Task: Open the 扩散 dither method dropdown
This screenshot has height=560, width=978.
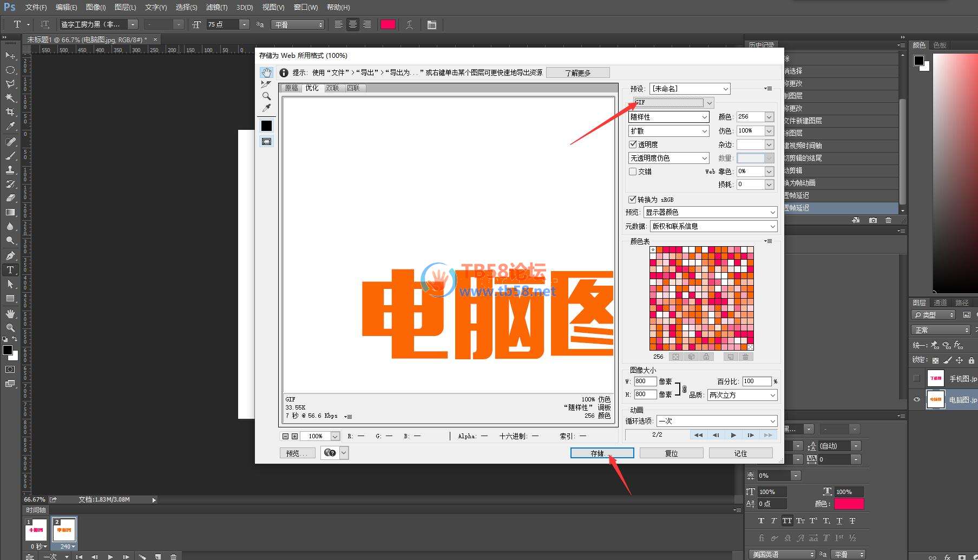Action: 668,131
